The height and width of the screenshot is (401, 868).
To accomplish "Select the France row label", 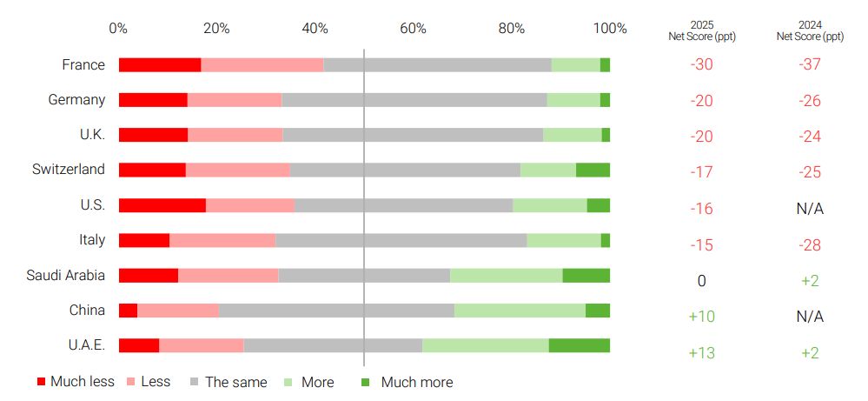I will pos(83,64).
